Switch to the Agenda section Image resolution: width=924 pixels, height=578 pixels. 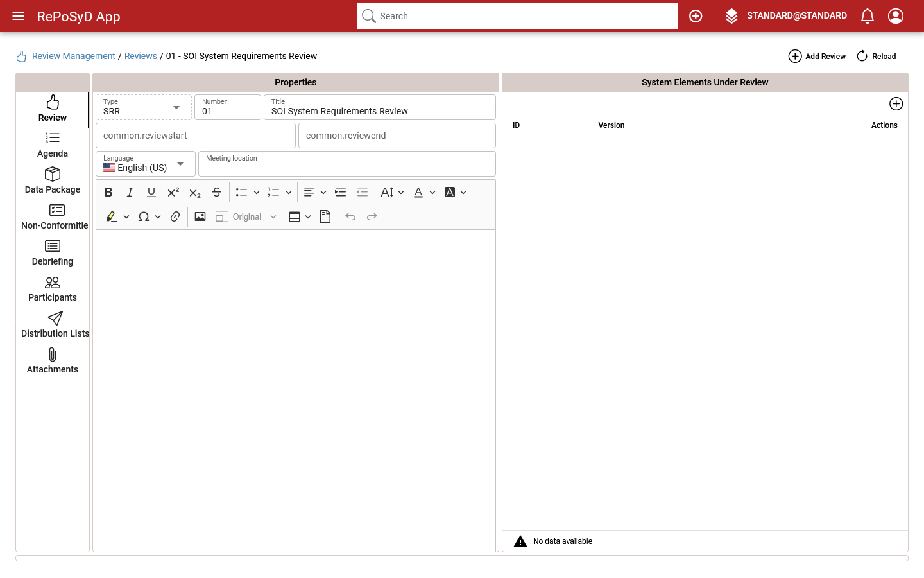(x=53, y=144)
